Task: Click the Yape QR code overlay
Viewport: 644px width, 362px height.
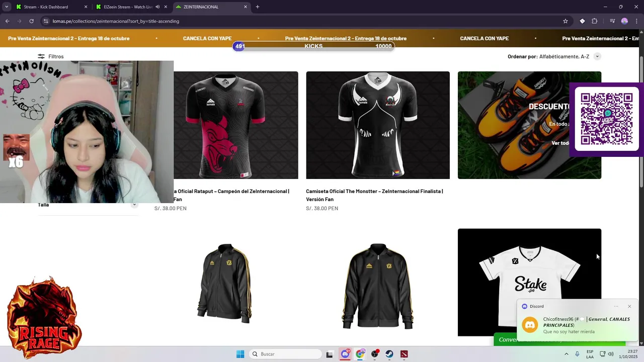Action: (607, 119)
